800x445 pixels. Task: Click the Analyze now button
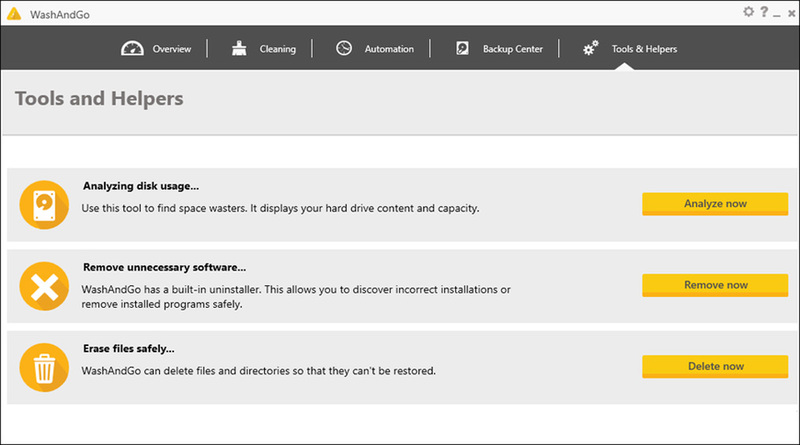point(715,204)
